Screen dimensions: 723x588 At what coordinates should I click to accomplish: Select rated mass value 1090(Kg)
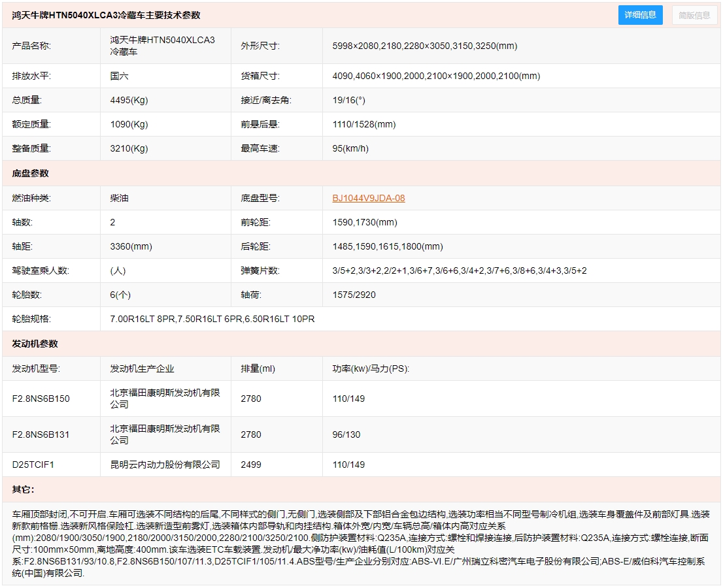point(129,124)
